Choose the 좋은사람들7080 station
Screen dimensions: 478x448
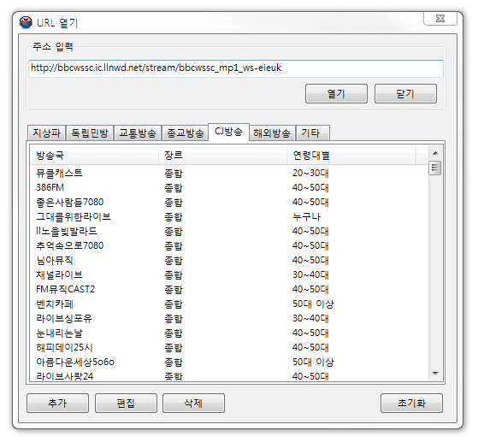[229, 202]
